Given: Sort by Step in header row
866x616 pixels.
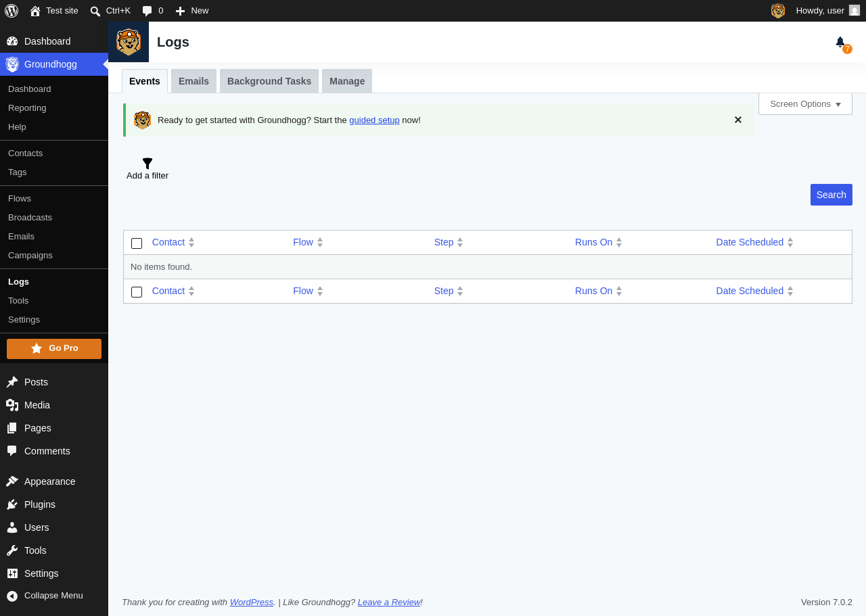Looking at the screenshot, I should point(449,242).
